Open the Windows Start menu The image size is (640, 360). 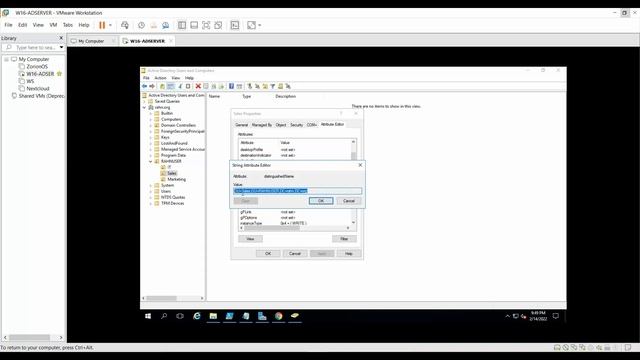tap(148, 316)
